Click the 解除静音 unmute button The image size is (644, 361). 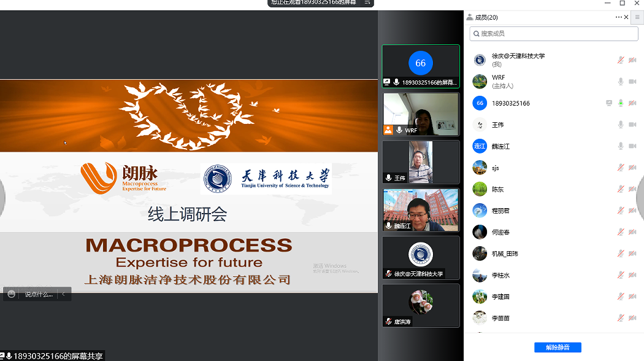tap(558, 347)
